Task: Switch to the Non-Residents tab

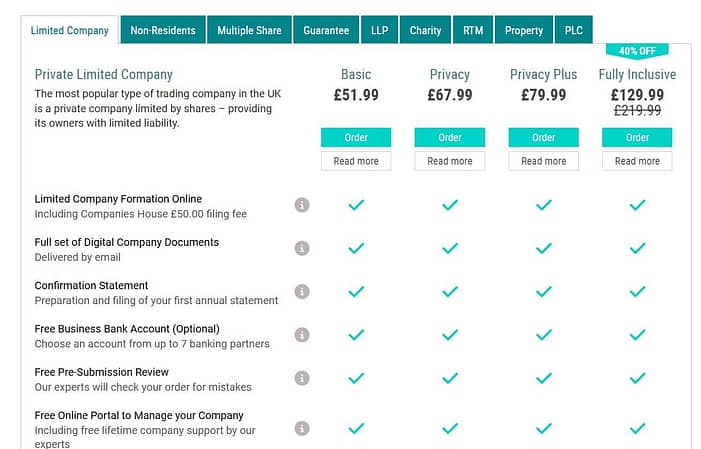Action: (x=163, y=30)
